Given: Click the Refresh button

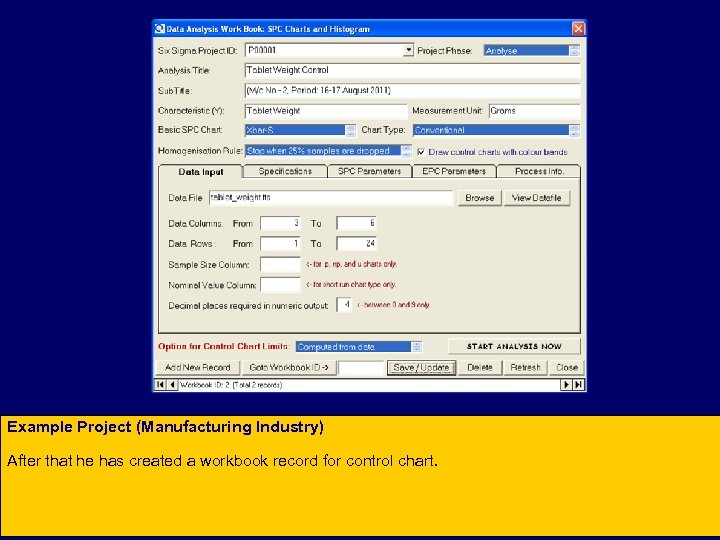Looking at the screenshot, I should click(x=525, y=367).
